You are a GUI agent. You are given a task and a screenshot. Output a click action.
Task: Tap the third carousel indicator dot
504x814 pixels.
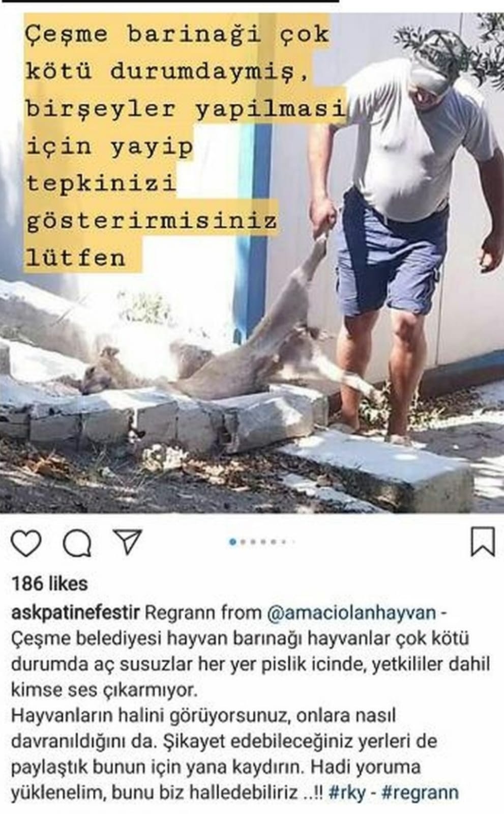click(x=253, y=542)
